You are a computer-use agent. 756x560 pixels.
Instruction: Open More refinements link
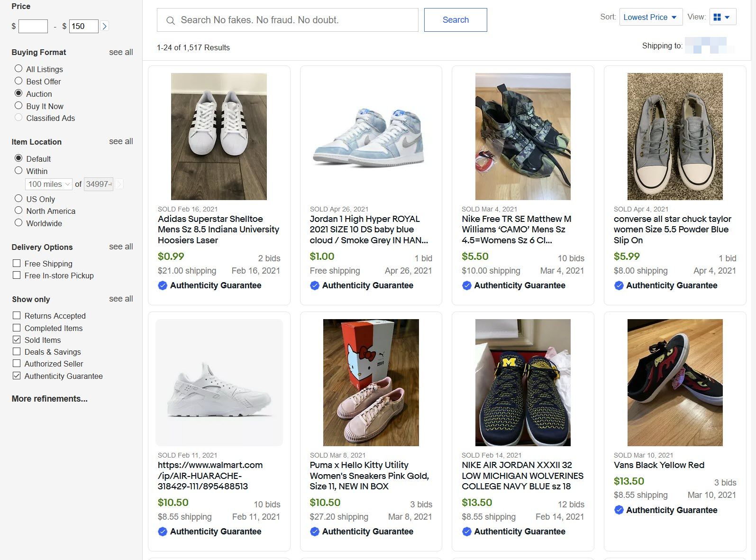point(50,399)
